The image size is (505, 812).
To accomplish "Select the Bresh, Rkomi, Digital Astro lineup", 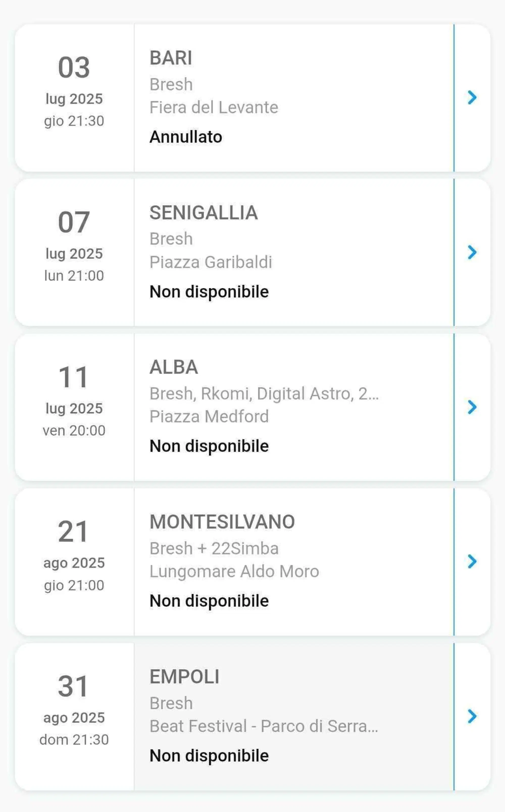I will [264, 394].
